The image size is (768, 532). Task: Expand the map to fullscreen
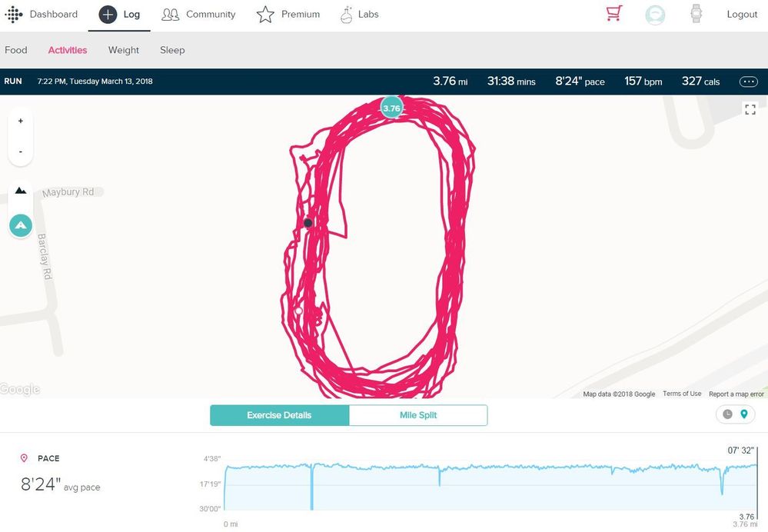pyautogui.click(x=750, y=110)
